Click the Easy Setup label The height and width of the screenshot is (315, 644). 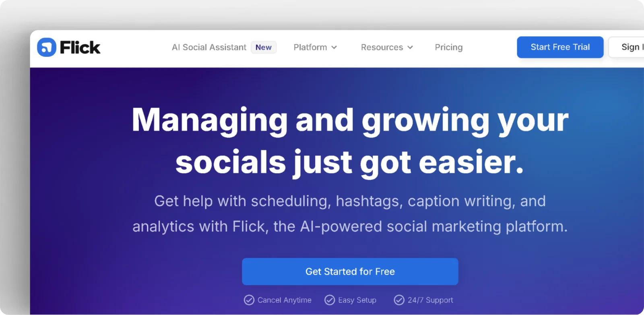[357, 300]
